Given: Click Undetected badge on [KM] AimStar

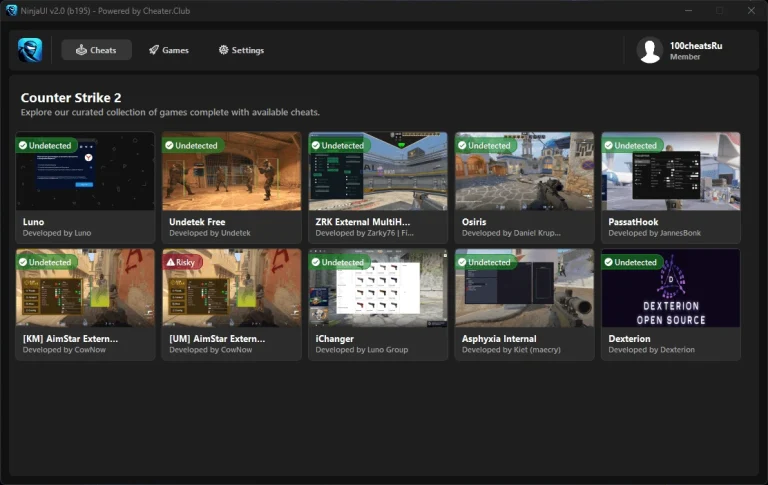Looking at the screenshot, I should [46, 262].
